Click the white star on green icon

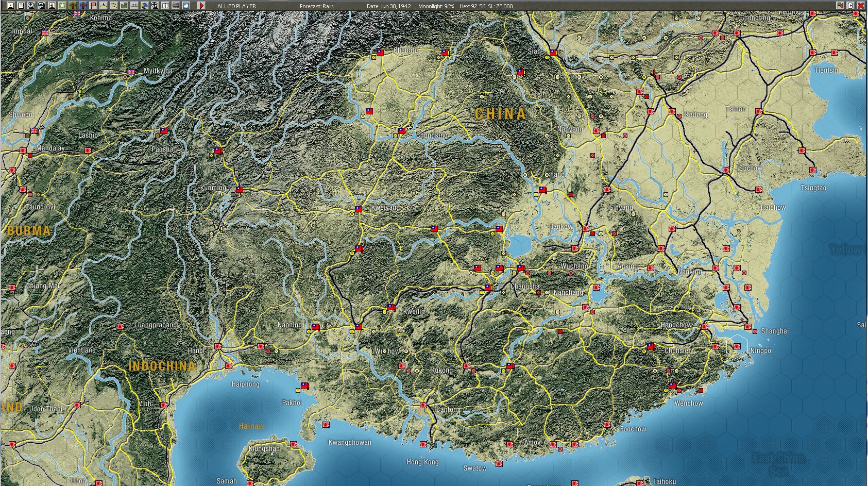[x=62, y=6]
